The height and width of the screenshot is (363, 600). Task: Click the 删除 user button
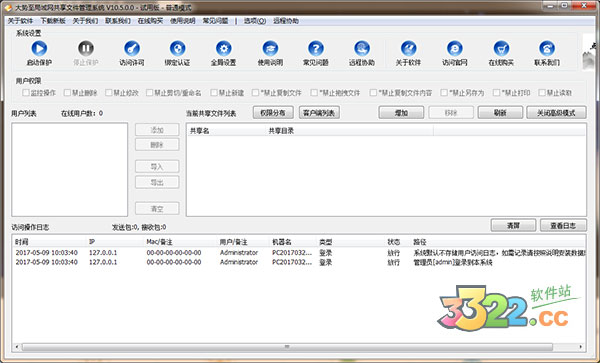tap(157, 145)
